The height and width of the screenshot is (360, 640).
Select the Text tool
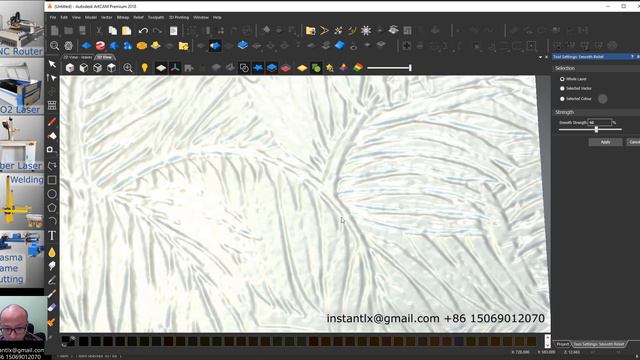pos(52,236)
